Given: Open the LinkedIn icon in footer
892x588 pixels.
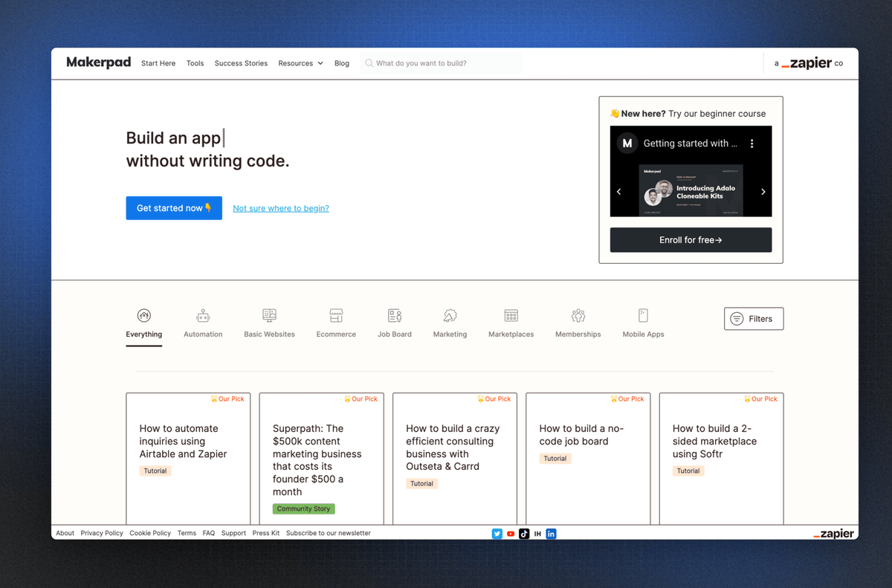Looking at the screenshot, I should tap(551, 534).
